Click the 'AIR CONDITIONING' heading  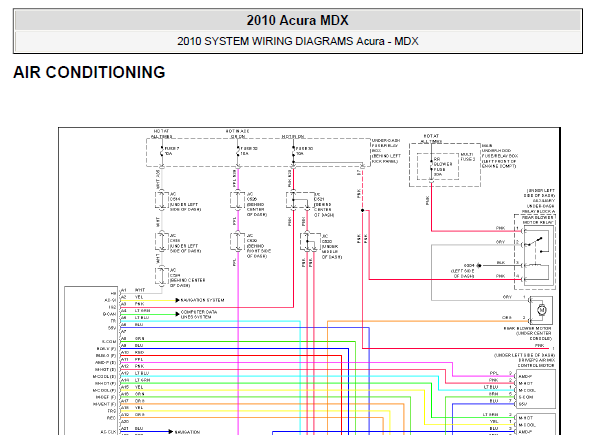[x=89, y=72]
